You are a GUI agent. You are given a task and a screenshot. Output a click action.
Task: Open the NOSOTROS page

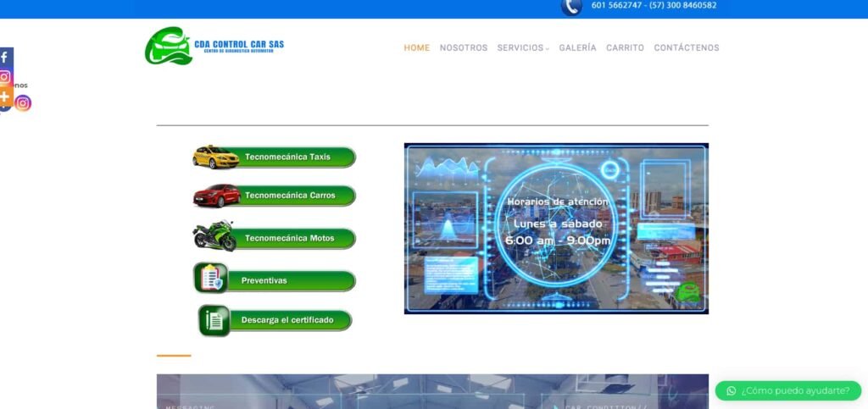(x=464, y=48)
